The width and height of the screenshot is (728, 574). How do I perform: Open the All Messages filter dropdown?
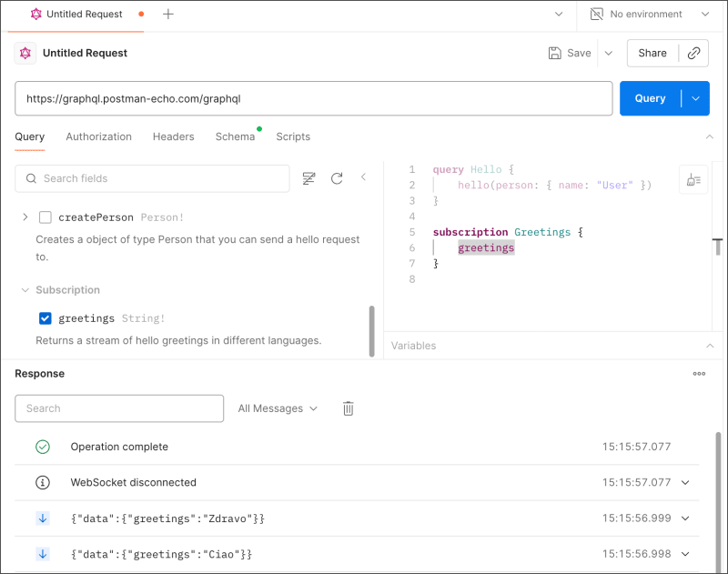coord(278,408)
